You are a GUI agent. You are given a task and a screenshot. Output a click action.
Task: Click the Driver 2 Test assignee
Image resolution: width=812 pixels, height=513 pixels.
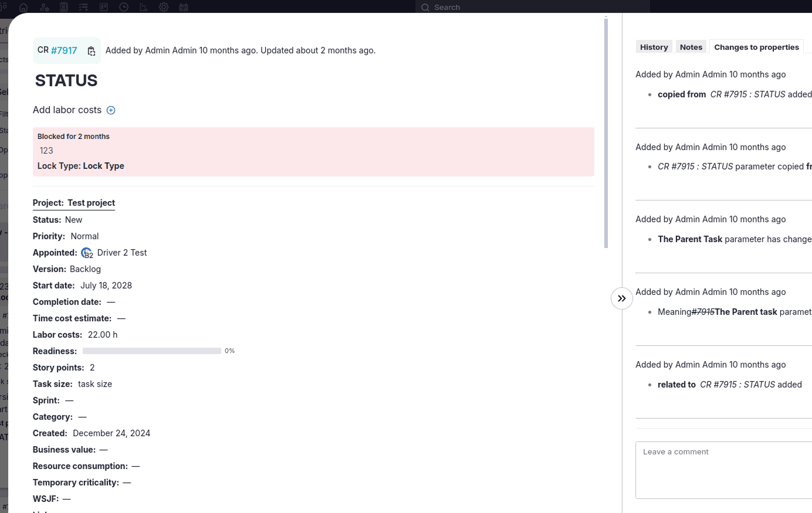(x=121, y=253)
